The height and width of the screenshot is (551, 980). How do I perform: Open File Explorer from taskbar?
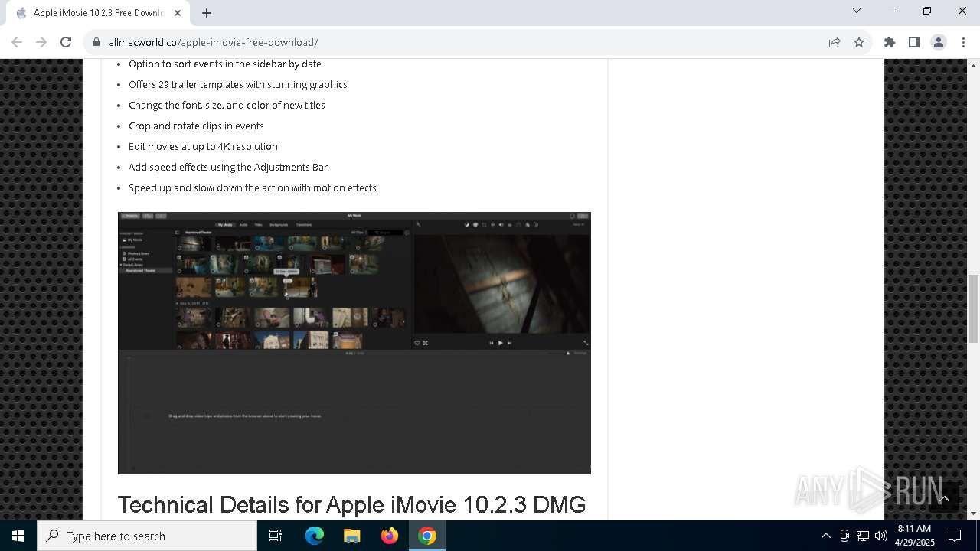(352, 536)
